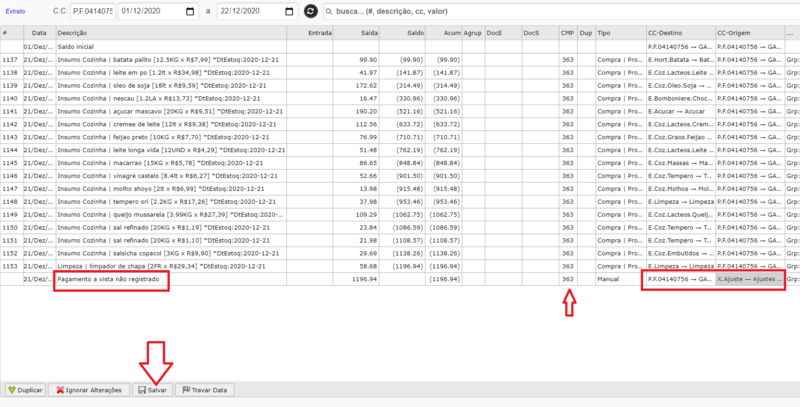The image size is (800, 407).
Task: Click the DocS column header
Action: tap(540, 33)
